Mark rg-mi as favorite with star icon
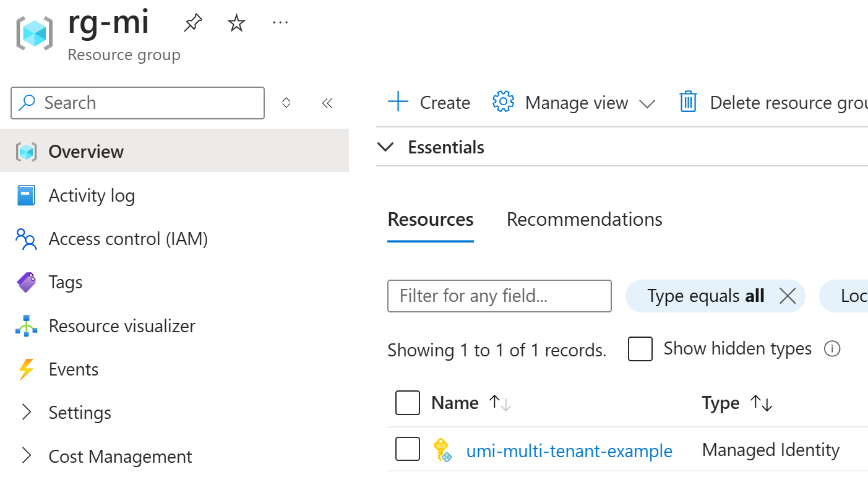The image size is (868, 477). click(x=236, y=24)
